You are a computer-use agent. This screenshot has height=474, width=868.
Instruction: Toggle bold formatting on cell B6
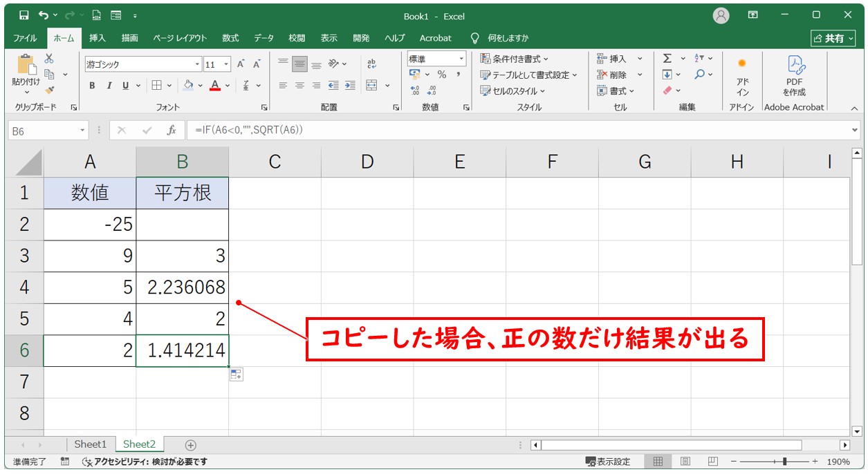coord(93,84)
